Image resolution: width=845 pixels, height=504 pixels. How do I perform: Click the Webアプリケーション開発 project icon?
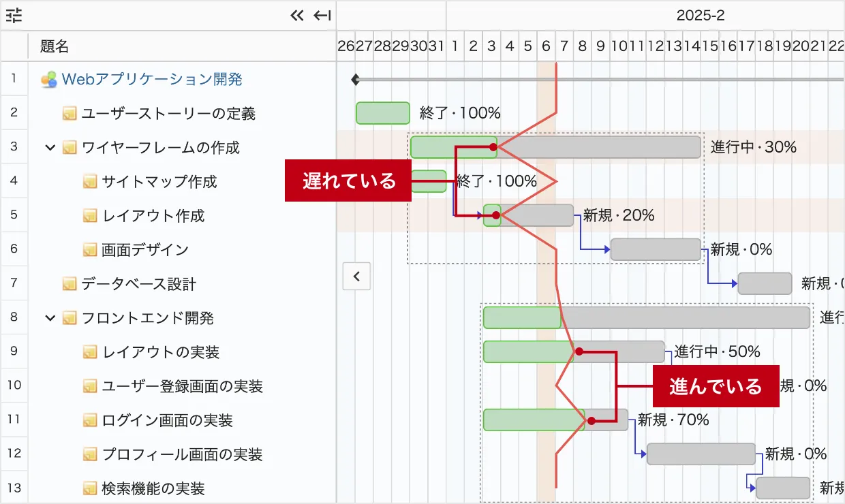pos(48,80)
